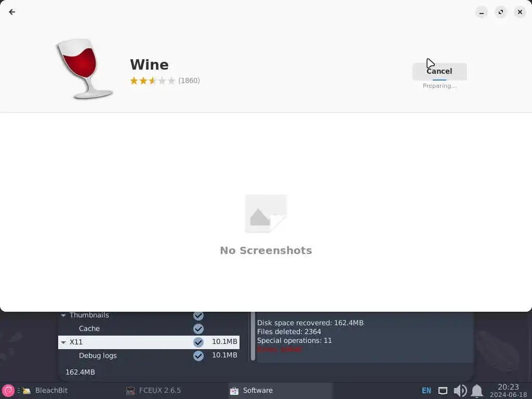Minimize the Software window
The height and width of the screenshot is (399, 532).
tap(482, 12)
